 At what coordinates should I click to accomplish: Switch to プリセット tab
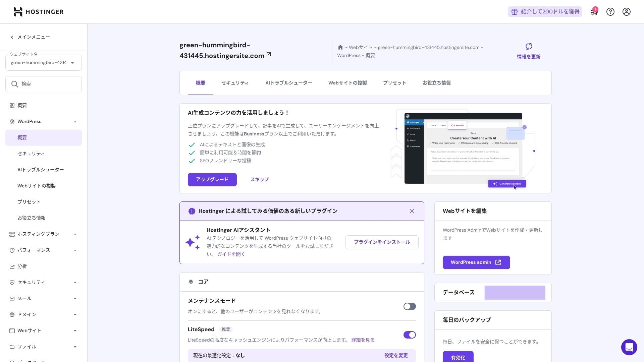click(395, 83)
